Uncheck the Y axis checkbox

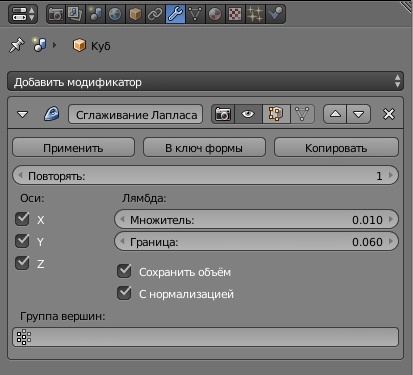pyautogui.click(x=22, y=241)
